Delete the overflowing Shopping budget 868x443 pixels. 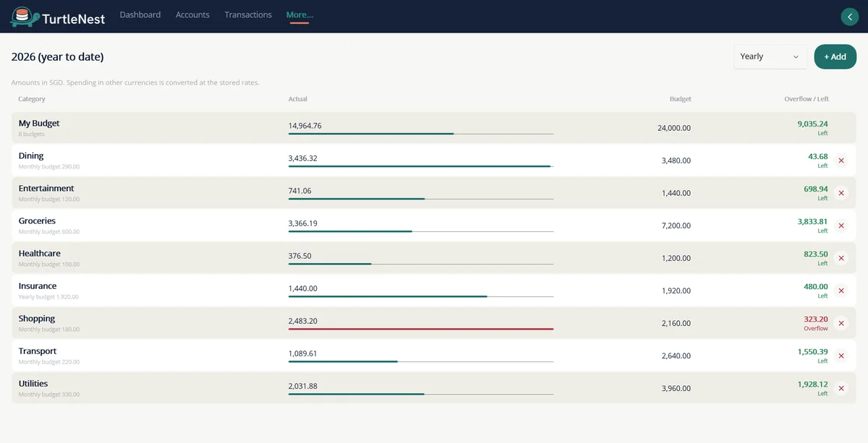click(841, 323)
